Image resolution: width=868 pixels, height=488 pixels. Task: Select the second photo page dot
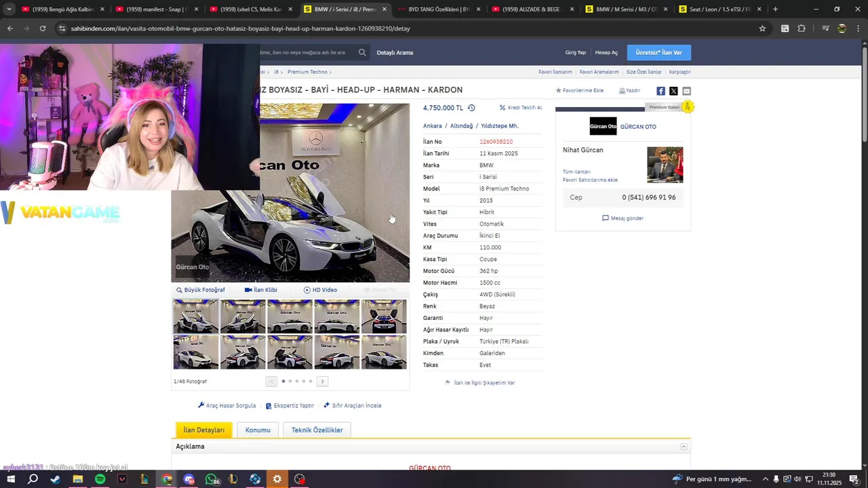(290, 381)
